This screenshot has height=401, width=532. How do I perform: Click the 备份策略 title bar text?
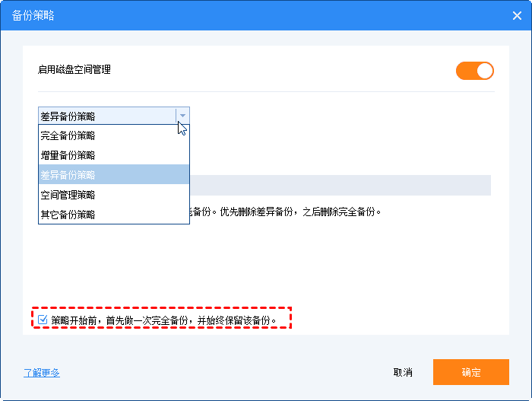click(33, 15)
